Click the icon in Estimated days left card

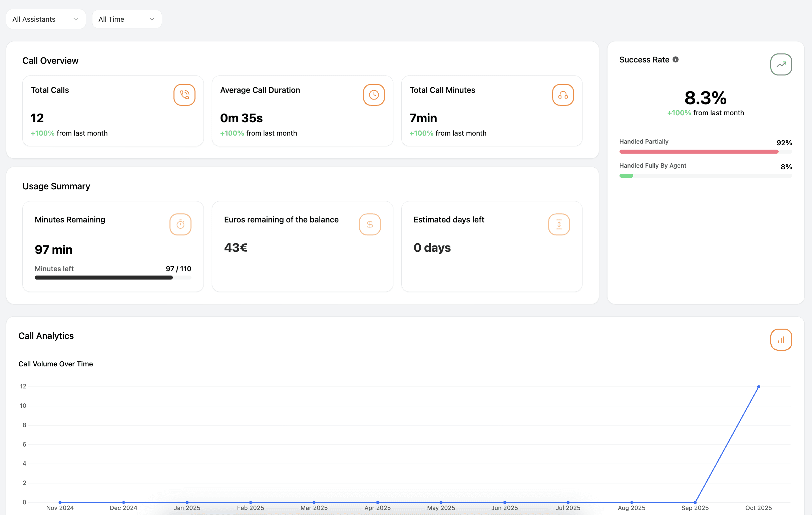(x=559, y=224)
